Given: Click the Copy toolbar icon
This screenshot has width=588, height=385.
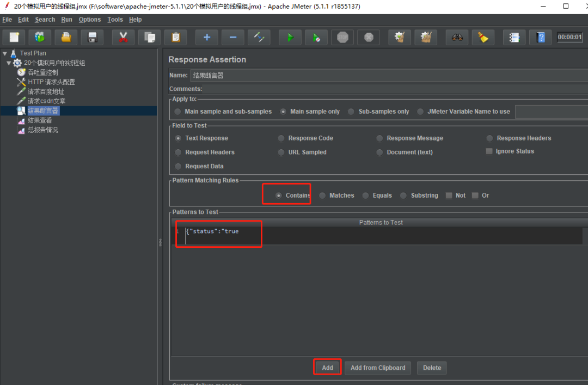Looking at the screenshot, I should click(150, 37).
